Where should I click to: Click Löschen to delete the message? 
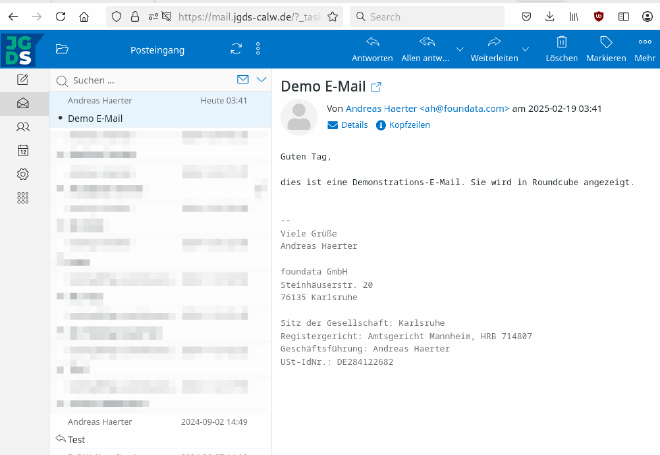pos(562,49)
